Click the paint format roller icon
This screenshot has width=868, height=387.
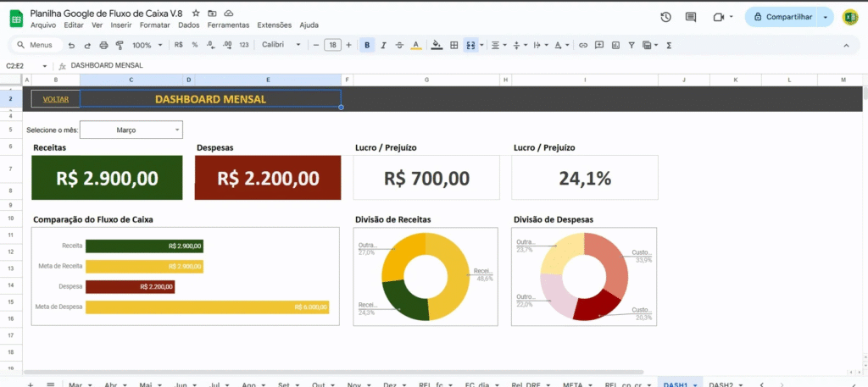pos(119,45)
